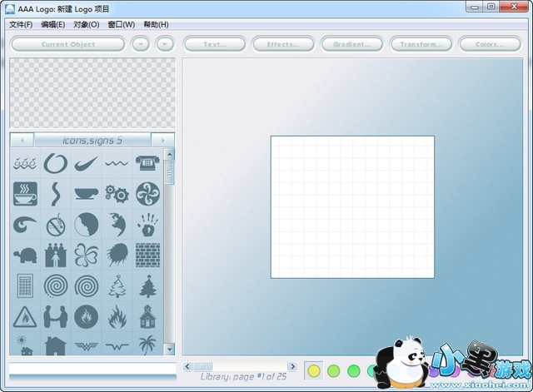Select the calculator icon

[x=25, y=285]
